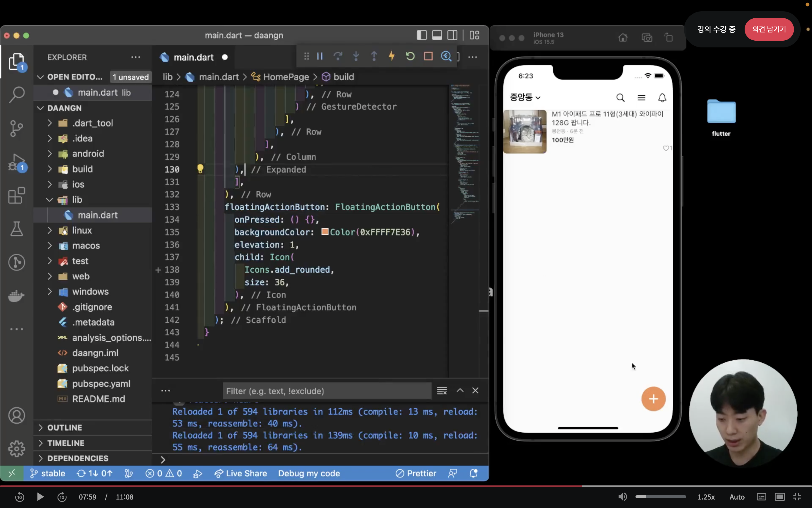Click the debug console filter field

pyautogui.click(x=327, y=391)
